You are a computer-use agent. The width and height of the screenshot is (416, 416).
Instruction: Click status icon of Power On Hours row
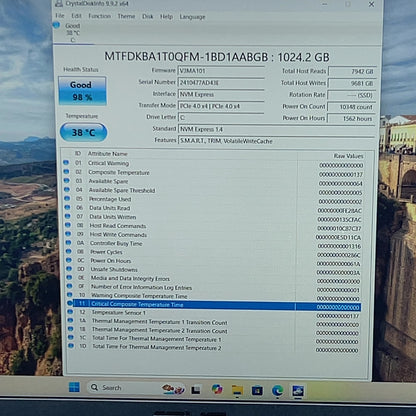(x=69, y=260)
